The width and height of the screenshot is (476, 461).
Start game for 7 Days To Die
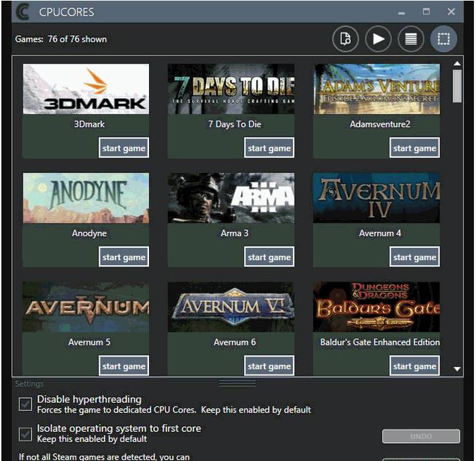pos(270,147)
